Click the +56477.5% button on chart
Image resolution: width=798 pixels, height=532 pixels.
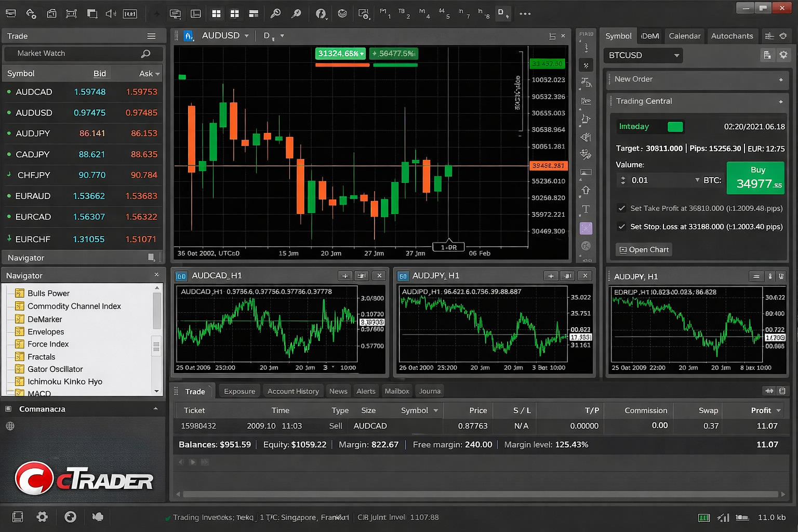[x=393, y=54]
